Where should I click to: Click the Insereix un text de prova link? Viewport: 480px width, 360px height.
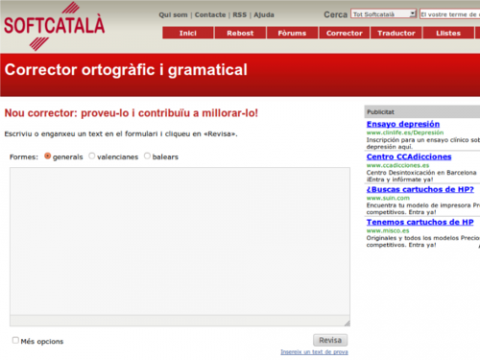(314, 352)
